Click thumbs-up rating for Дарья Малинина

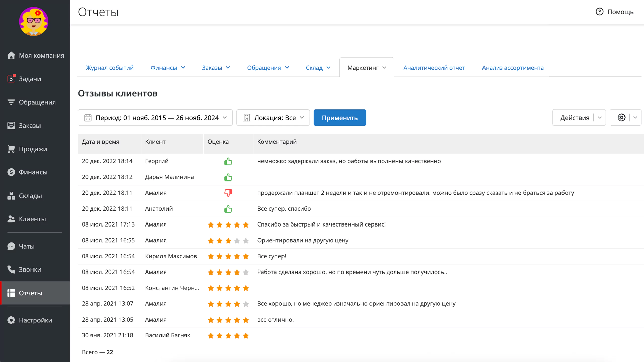(228, 177)
